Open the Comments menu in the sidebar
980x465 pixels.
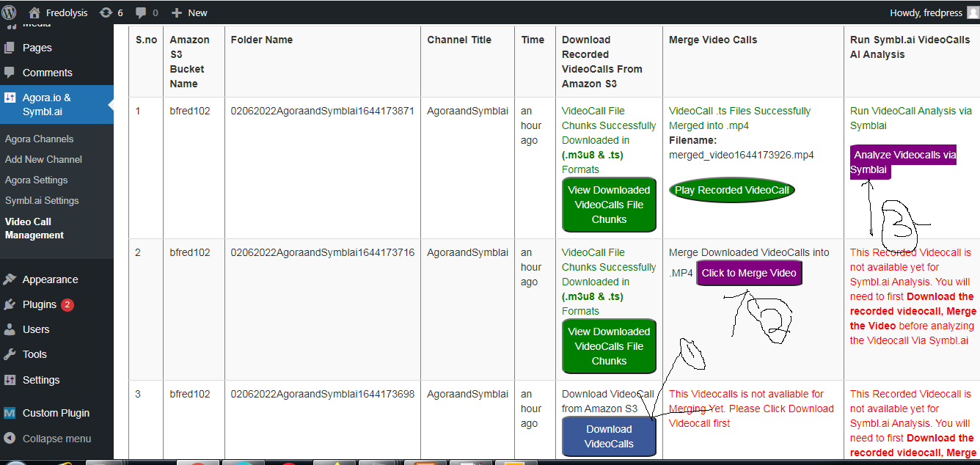(47, 73)
